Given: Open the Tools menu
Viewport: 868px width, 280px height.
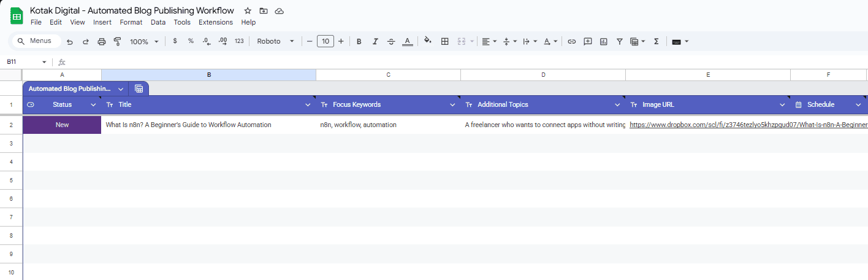Looking at the screenshot, I should (182, 22).
